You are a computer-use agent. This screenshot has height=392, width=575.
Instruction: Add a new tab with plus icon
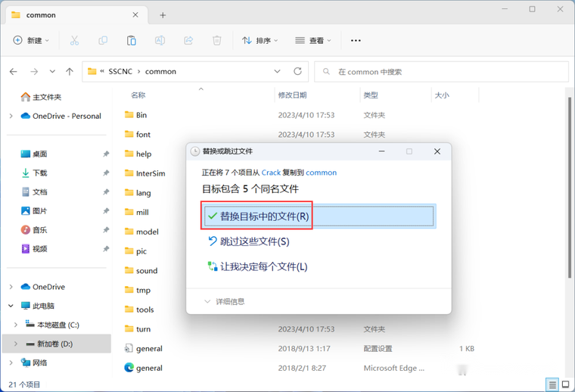[163, 15]
